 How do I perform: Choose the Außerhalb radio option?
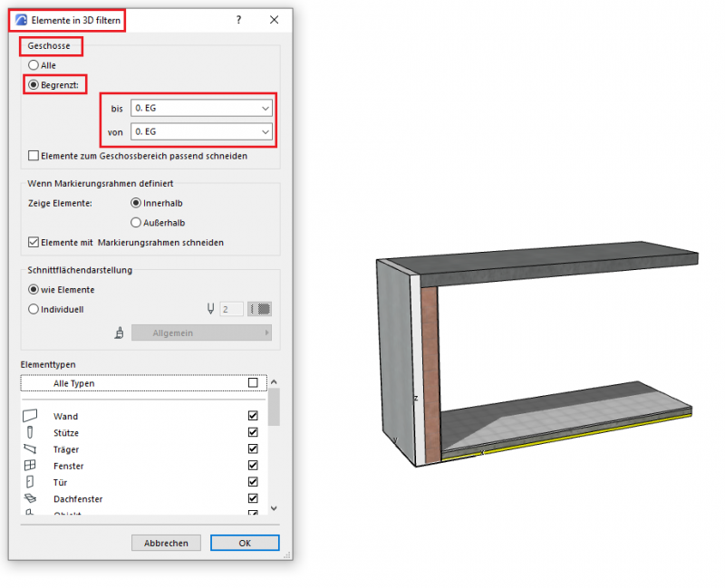tap(136, 222)
